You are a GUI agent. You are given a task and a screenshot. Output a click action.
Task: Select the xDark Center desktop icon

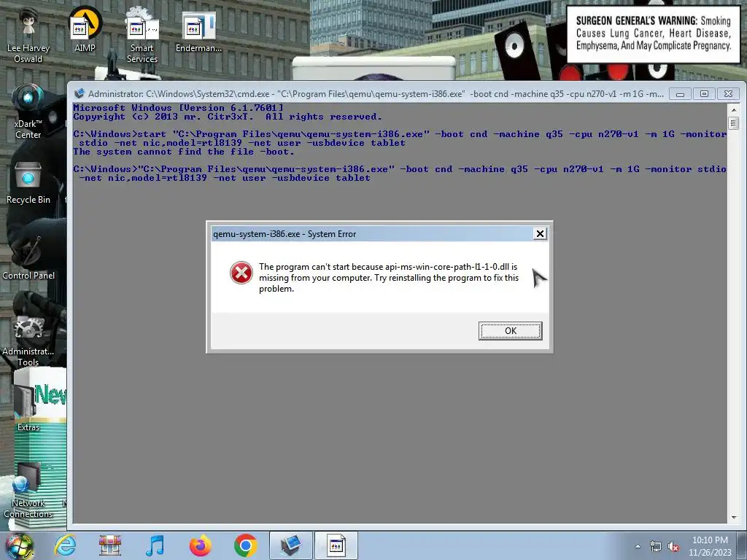tap(28, 112)
